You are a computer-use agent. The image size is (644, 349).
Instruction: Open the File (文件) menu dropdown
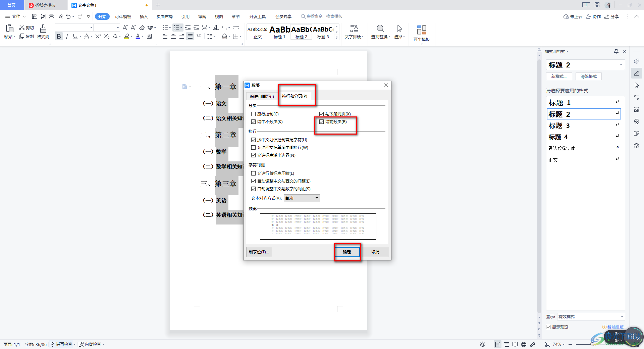coord(16,16)
